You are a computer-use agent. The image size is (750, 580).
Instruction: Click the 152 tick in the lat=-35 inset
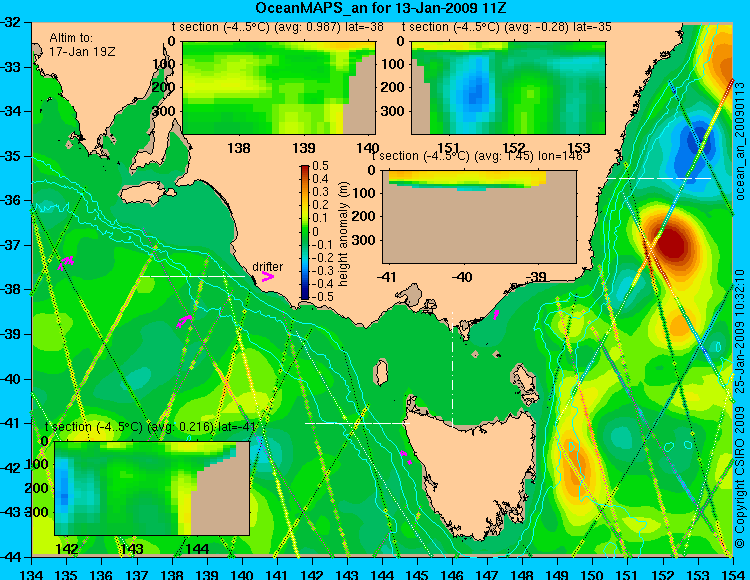pos(514,148)
